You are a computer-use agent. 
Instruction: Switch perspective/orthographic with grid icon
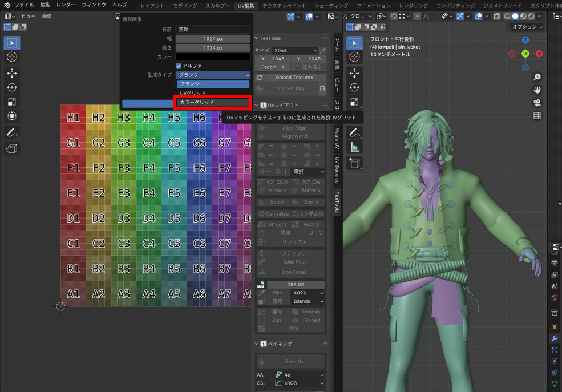(537, 116)
